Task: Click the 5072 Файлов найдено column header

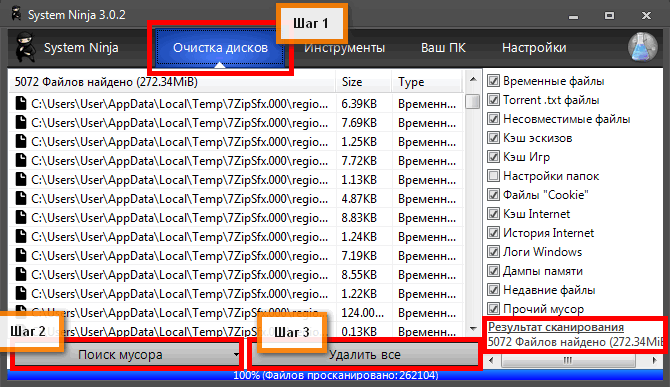Action: (x=172, y=82)
